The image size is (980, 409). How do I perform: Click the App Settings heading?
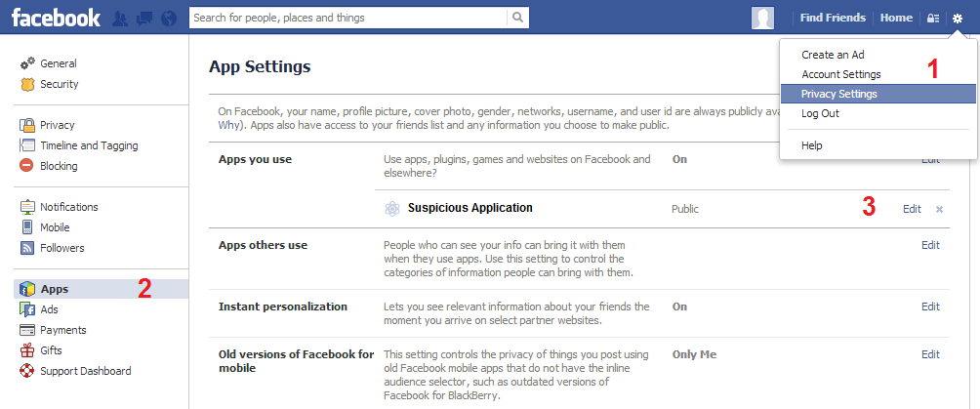click(260, 66)
